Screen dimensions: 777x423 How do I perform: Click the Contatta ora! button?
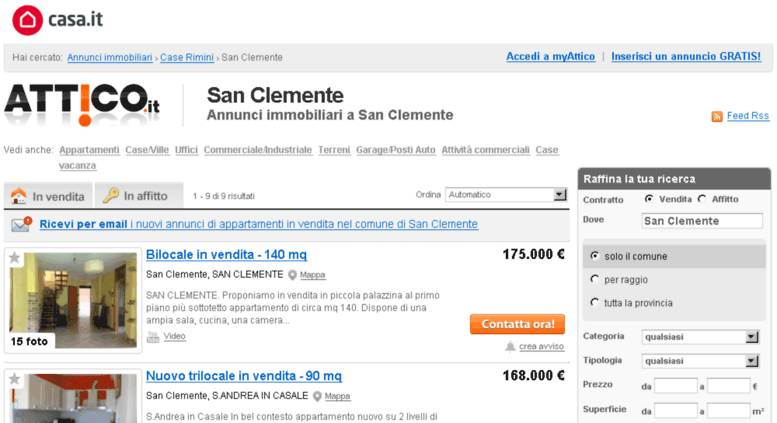[x=517, y=324]
